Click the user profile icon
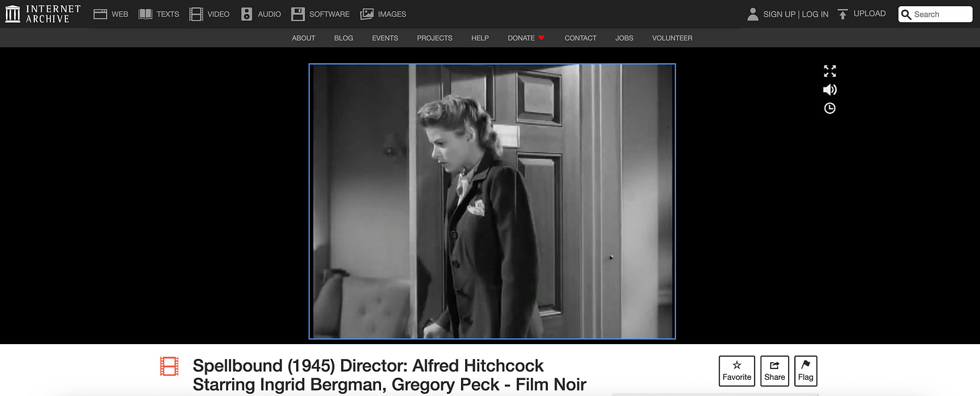 click(753, 14)
